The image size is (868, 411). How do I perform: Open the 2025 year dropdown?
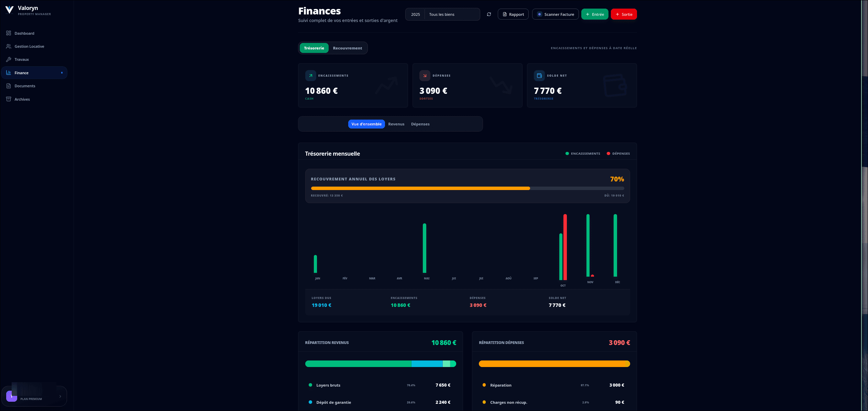point(415,14)
